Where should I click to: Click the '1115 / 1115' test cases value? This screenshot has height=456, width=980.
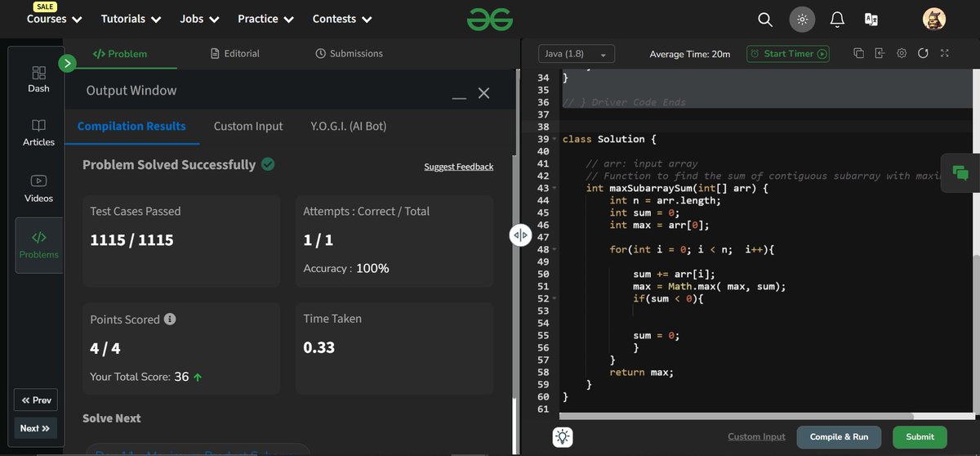coord(131,240)
